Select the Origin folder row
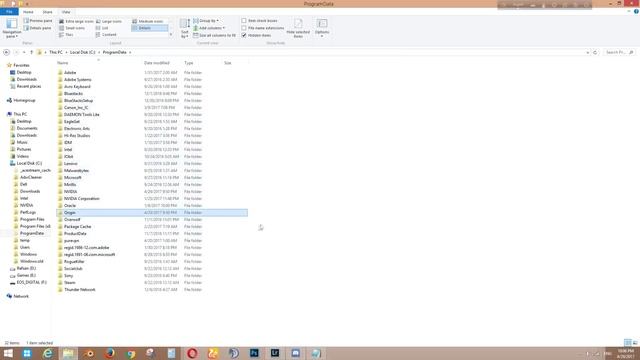 point(152,213)
